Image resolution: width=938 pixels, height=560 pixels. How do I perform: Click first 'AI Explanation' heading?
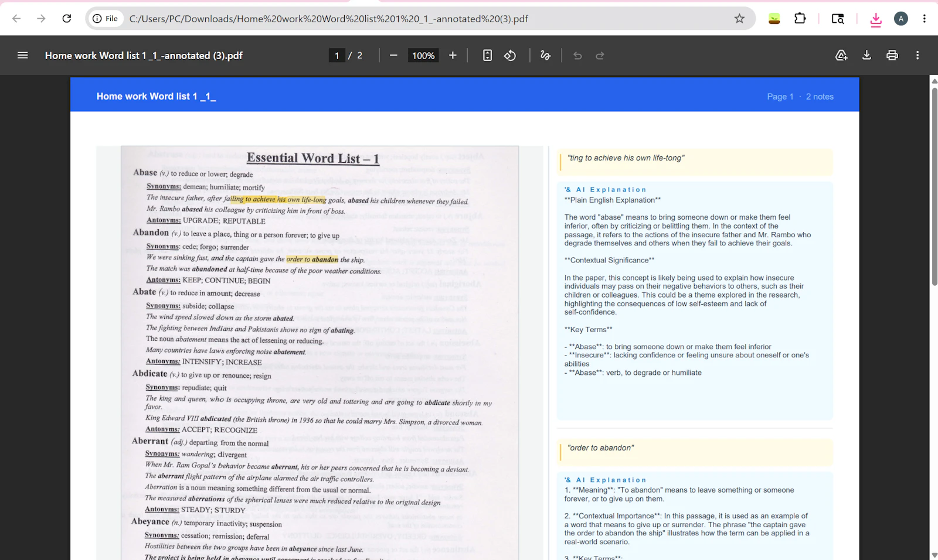[605, 190]
